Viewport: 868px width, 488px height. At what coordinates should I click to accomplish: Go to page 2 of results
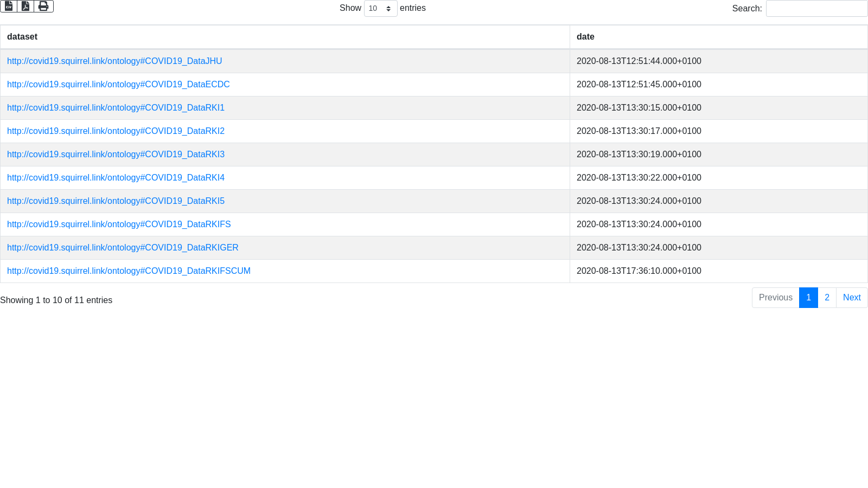827,298
